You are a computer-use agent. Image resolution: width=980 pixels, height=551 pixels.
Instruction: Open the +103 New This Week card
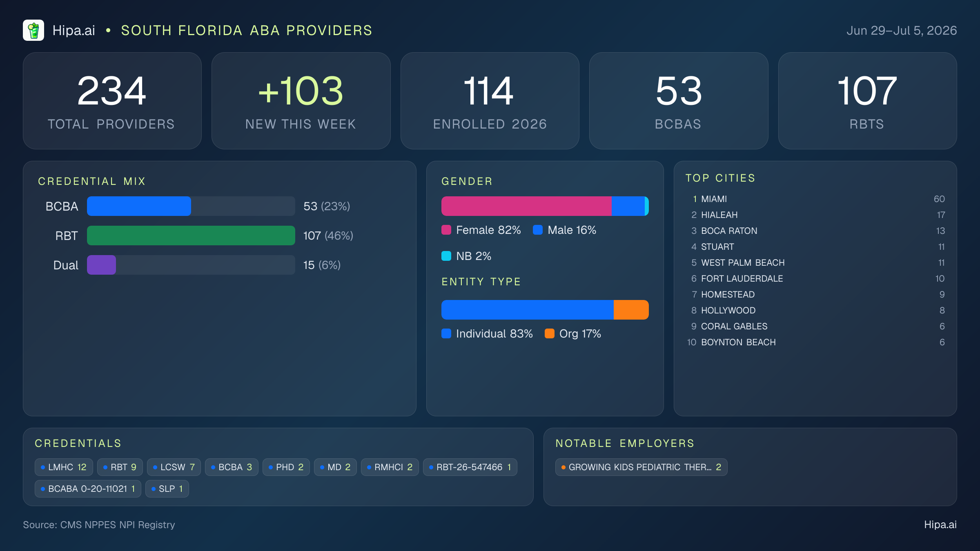click(x=301, y=101)
